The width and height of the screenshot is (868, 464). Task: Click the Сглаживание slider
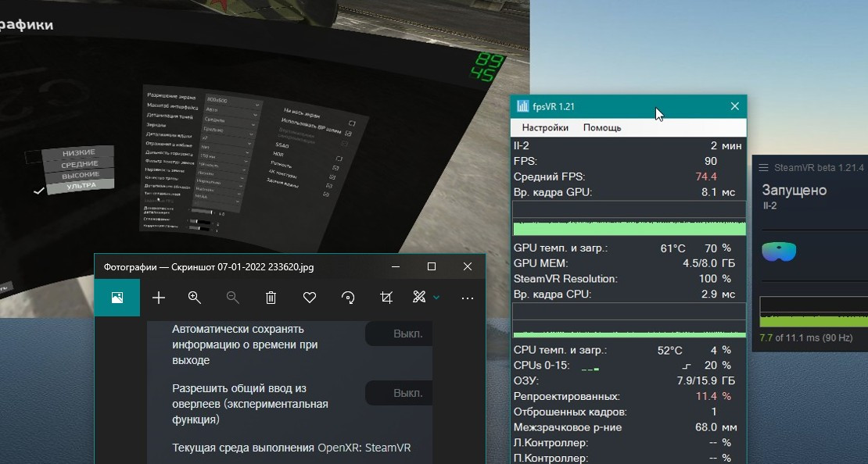(200, 221)
